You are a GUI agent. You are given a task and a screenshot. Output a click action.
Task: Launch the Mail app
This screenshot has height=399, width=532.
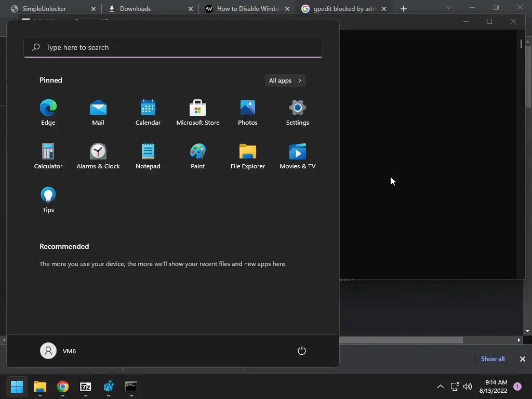coord(98,113)
